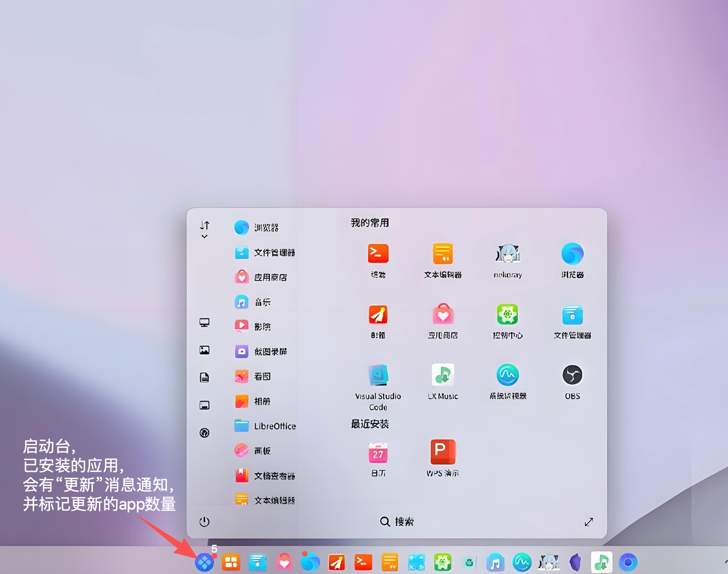Launch the text editor from favorites grid
The height and width of the screenshot is (574, 728).
(x=443, y=254)
